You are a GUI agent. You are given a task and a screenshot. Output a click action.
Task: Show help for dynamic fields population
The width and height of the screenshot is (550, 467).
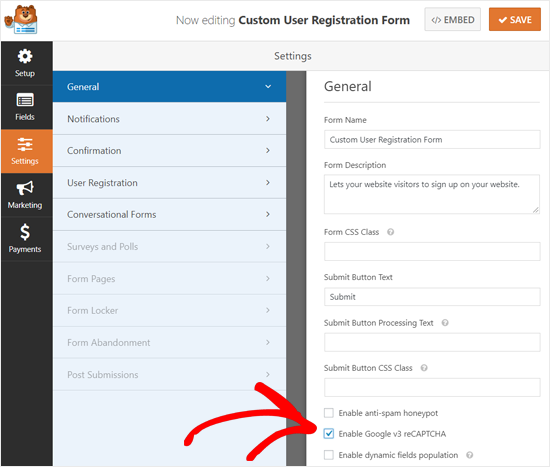pos(469,455)
